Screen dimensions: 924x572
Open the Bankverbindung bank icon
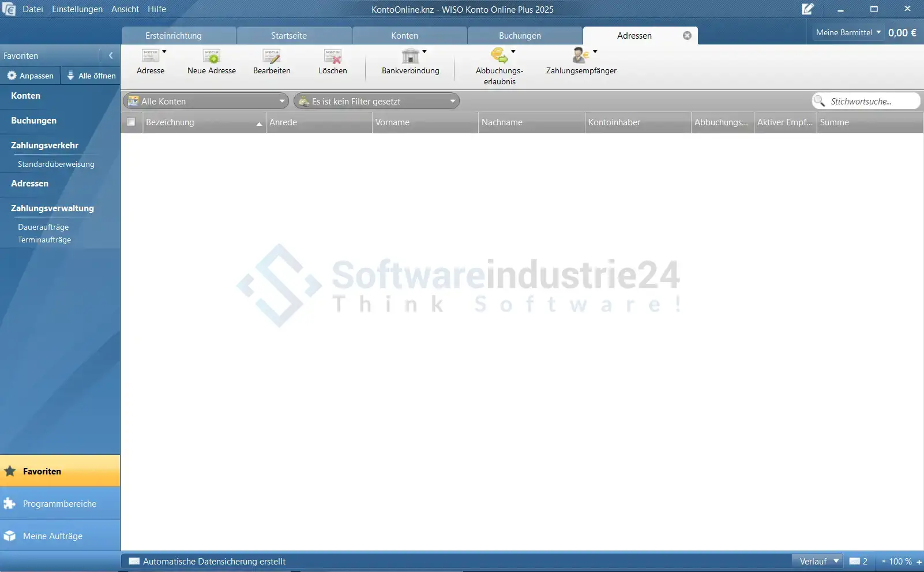point(410,57)
